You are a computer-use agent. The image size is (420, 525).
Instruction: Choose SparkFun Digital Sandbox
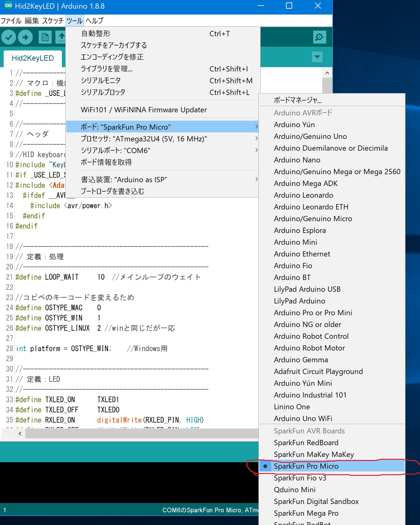(x=332, y=501)
